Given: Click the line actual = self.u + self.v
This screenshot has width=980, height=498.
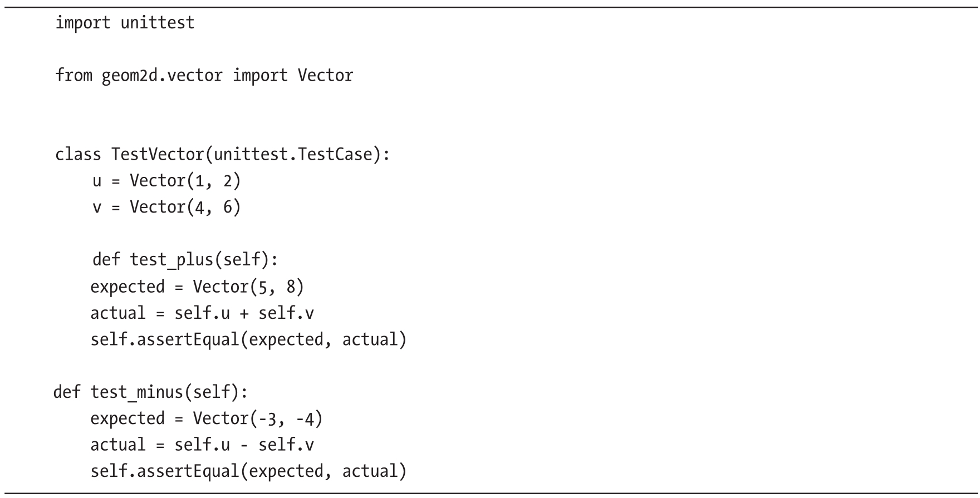Looking at the screenshot, I should click(x=202, y=313).
